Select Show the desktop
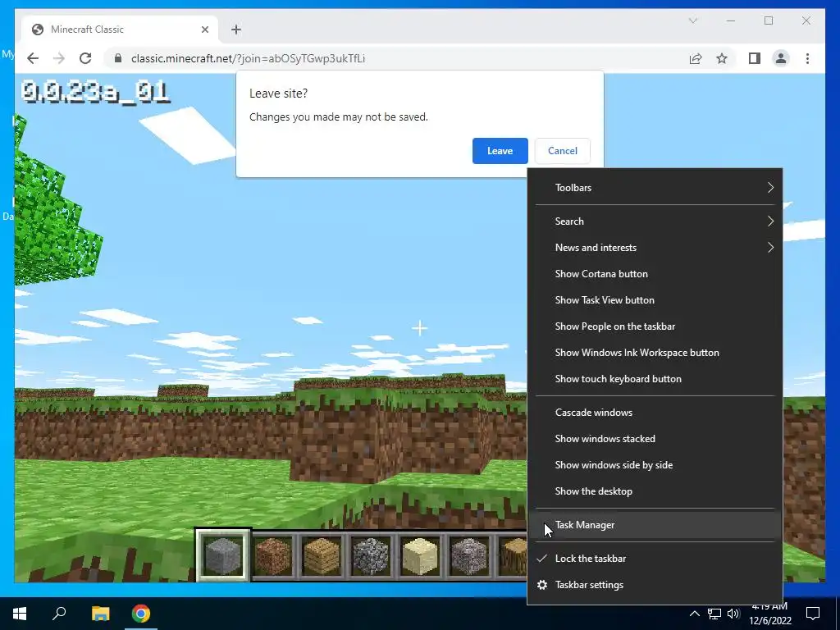This screenshot has width=840, height=630. (x=655, y=491)
